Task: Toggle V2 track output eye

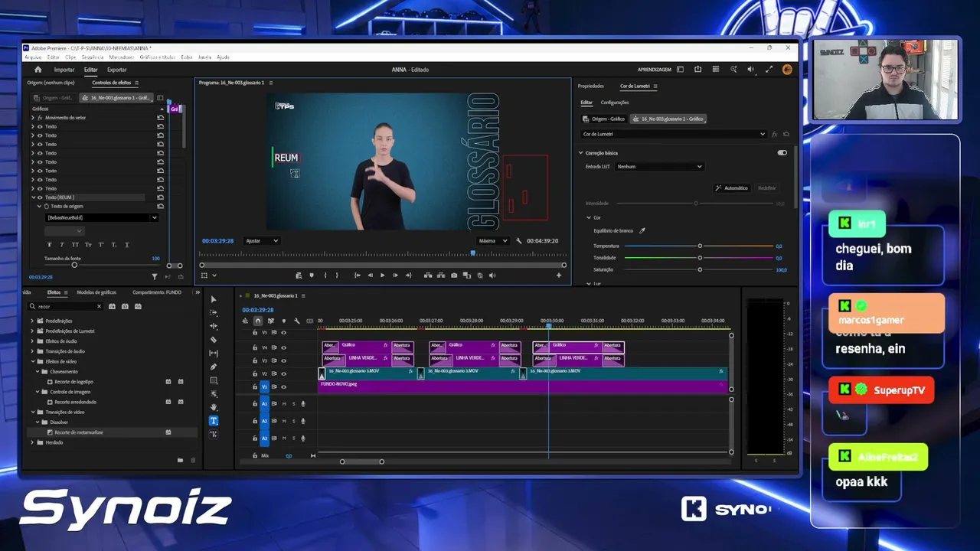Action: pyautogui.click(x=283, y=373)
